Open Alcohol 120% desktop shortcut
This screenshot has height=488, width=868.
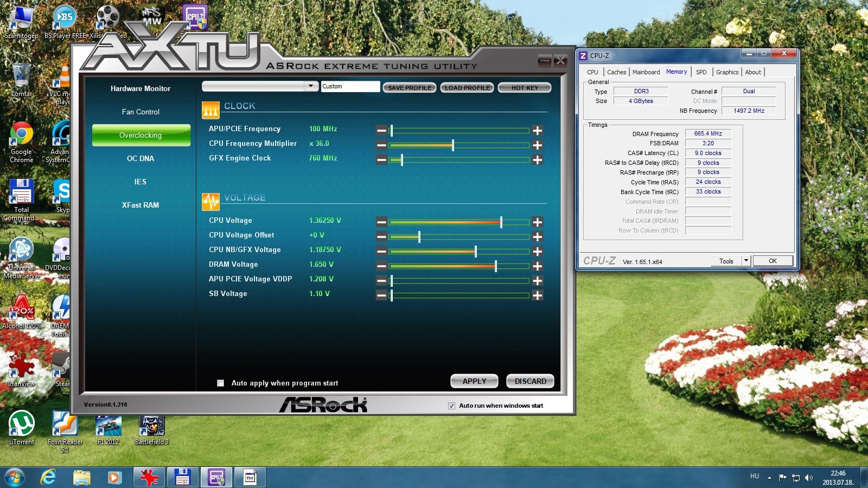(x=22, y=312)
